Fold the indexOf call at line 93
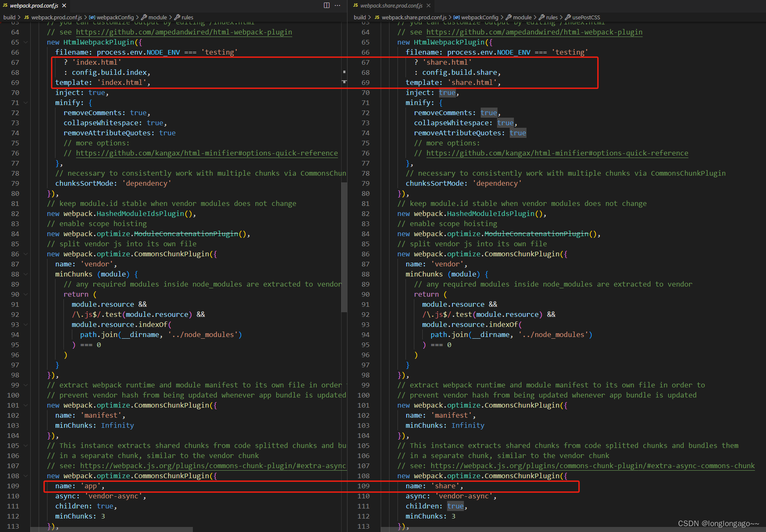The image size is (766, 532). pos(26,325)
